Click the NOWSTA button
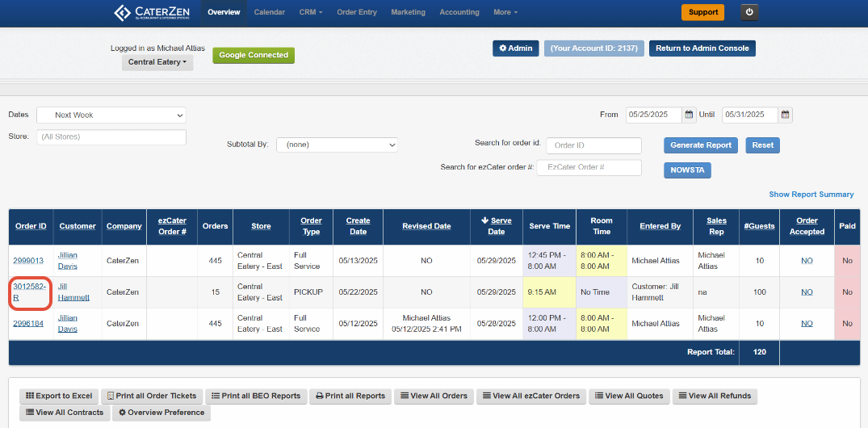Viewport: 868px width, 428px height. [x=687, y=170]
